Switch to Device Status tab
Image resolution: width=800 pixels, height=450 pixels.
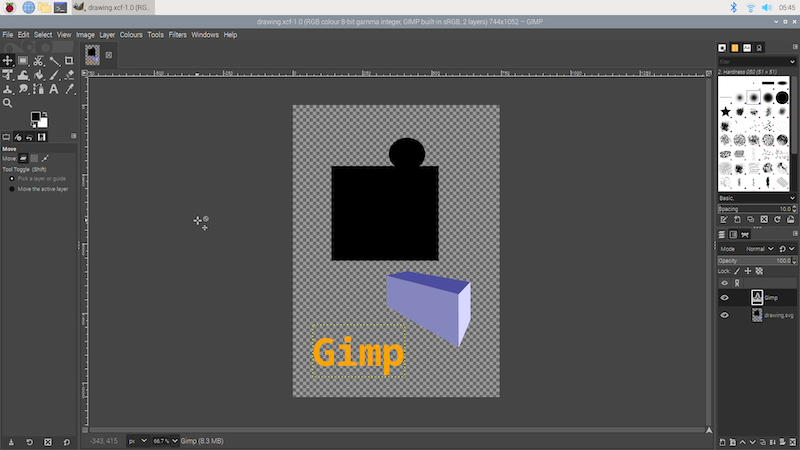point(18,137)
